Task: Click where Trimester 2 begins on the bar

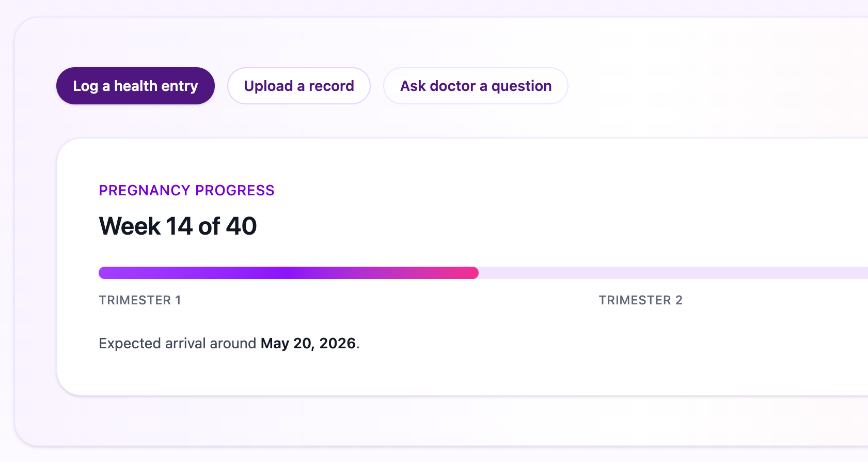Action: 599,273
